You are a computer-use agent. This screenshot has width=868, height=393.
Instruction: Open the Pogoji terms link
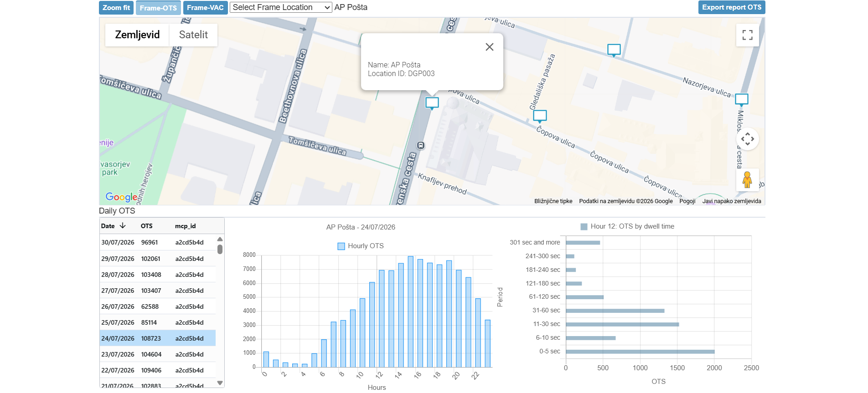coord(687,201)
